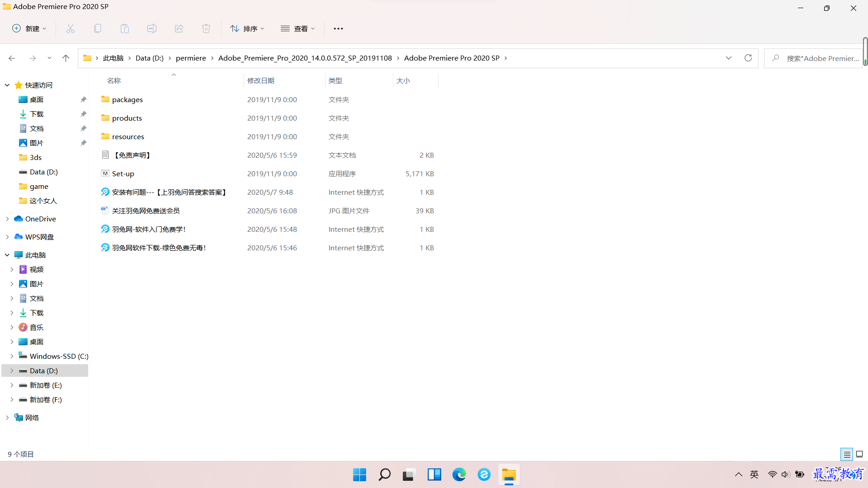Select 羽兔网软件下载-绿色免费无毒! shortcut
This screenshot has width=868, height=488.
[x=159, y=248]
